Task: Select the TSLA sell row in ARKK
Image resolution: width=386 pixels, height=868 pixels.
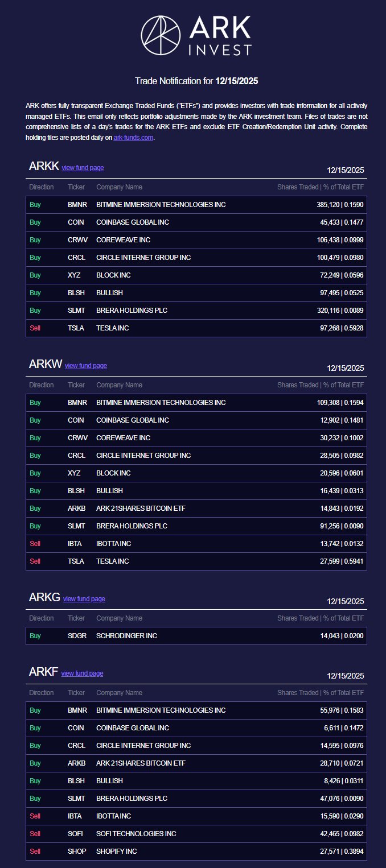Action: [x=196, y=328]
